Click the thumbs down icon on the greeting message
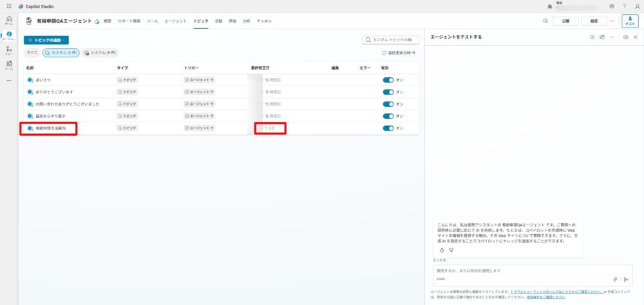The width and height of the screenshot is (644, 305). click(x=451, y=250)
